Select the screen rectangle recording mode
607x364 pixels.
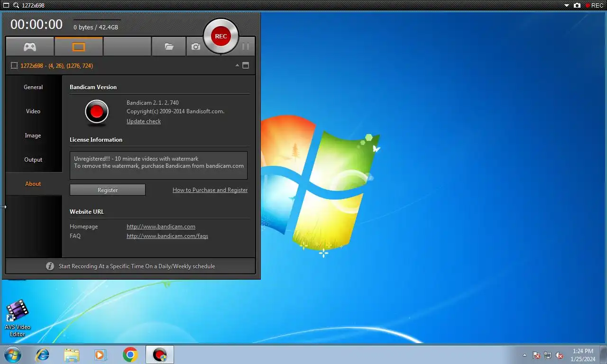(x=79, y=47)
